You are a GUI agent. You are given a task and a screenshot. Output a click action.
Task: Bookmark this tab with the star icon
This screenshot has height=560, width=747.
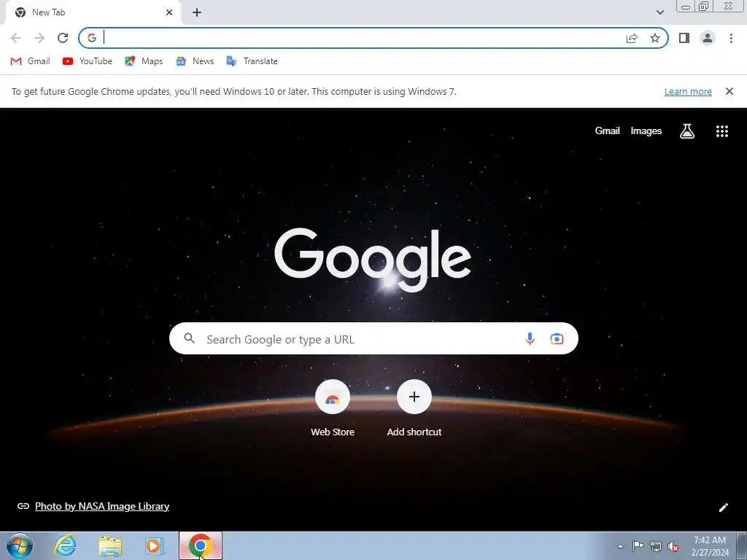(655, 38)
